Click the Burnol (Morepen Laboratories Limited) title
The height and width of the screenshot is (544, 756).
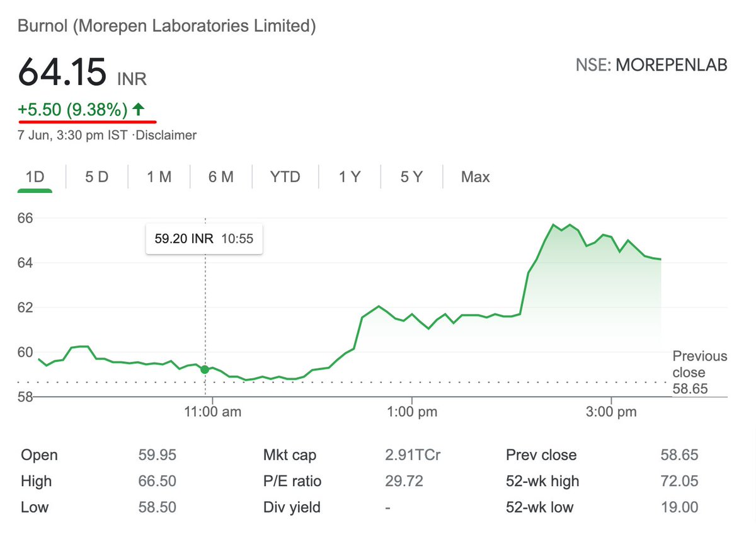pos(167,26)
